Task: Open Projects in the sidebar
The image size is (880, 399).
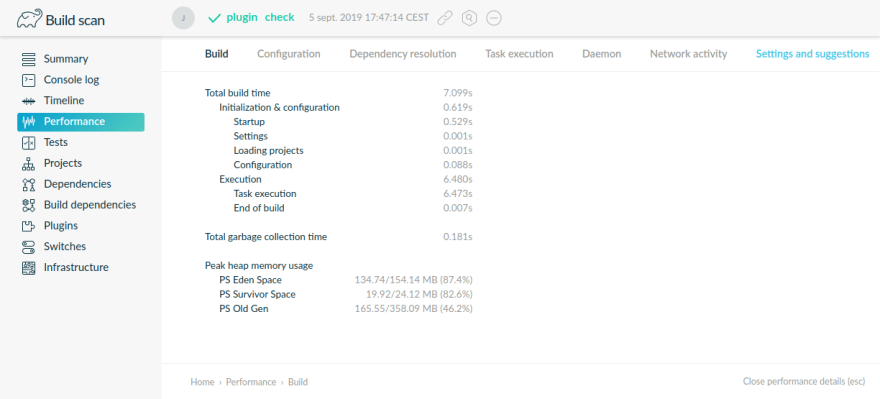Action: click(63, 163)
